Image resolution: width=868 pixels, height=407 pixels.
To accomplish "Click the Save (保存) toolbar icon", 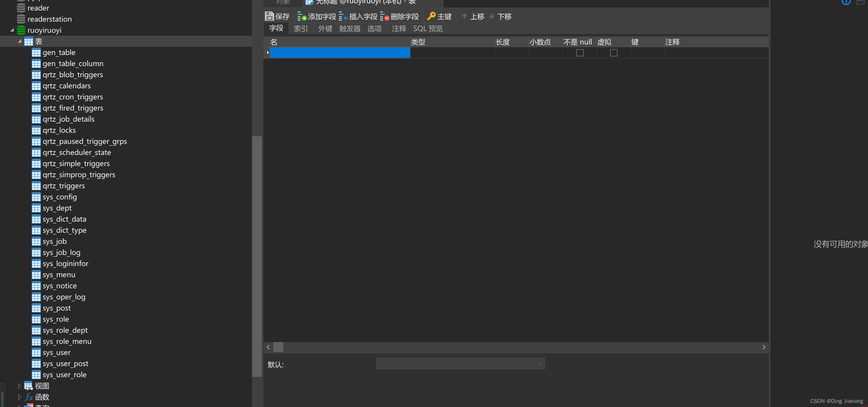I will (x=269, y=16).
